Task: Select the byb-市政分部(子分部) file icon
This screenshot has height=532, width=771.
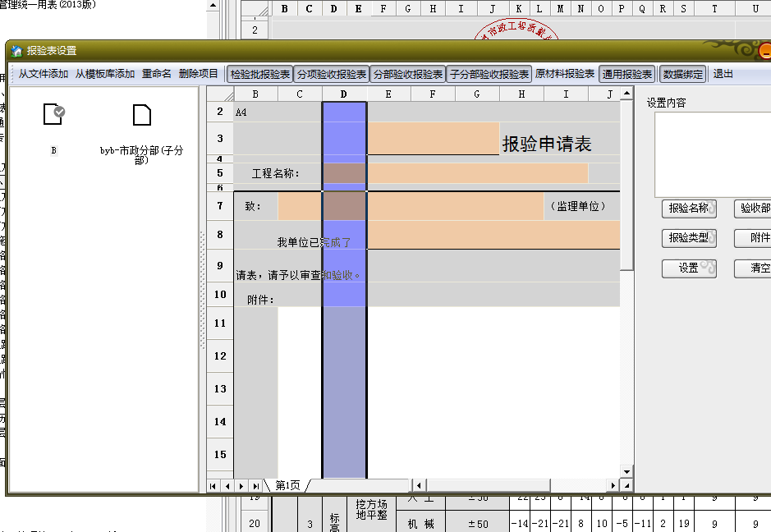Action: (141, 116)
